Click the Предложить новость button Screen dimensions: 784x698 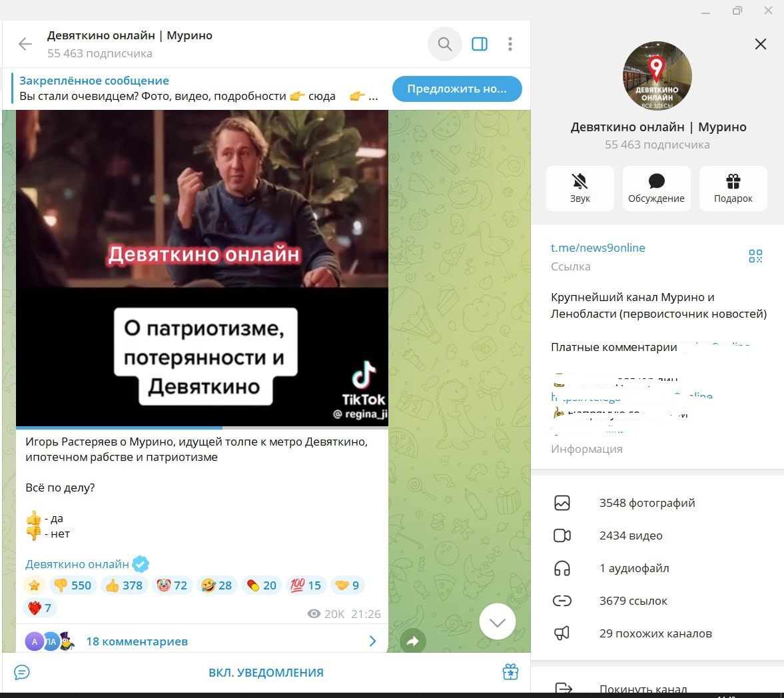click(456, 89)
